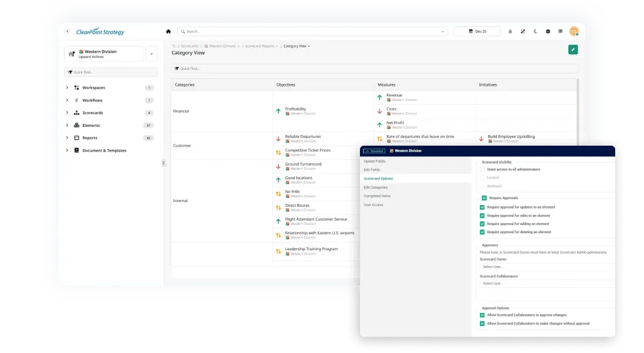Uncheck Allow Collaborators to approve changes
Screen dimensions: 644x353
click(482, 315)
